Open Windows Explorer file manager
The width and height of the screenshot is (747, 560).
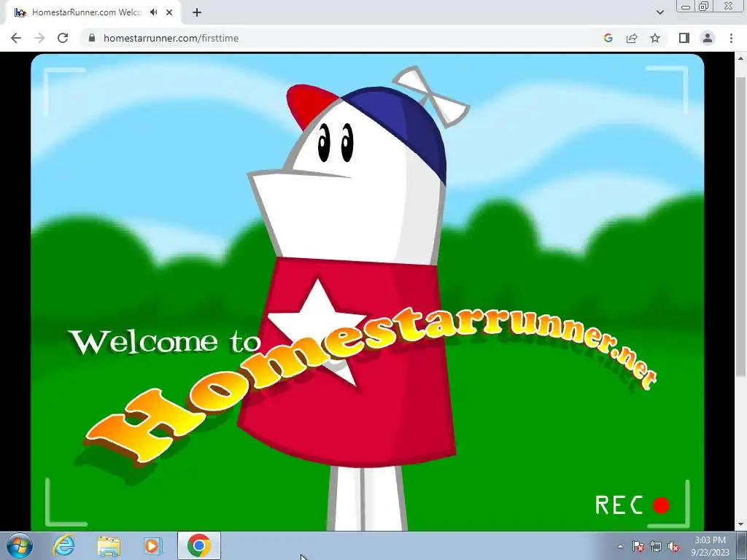pyautogui.click(x=109, y=545)
